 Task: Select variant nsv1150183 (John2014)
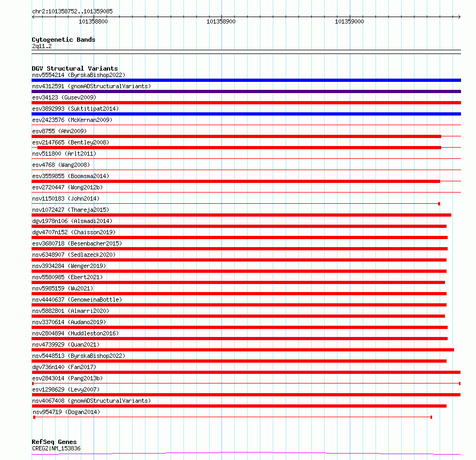coord(66,198)
